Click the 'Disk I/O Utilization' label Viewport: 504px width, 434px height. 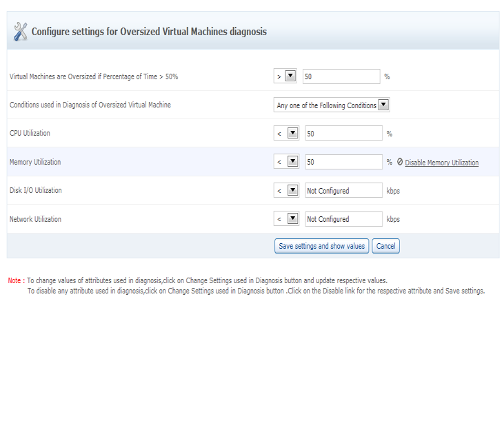(35, 190)
